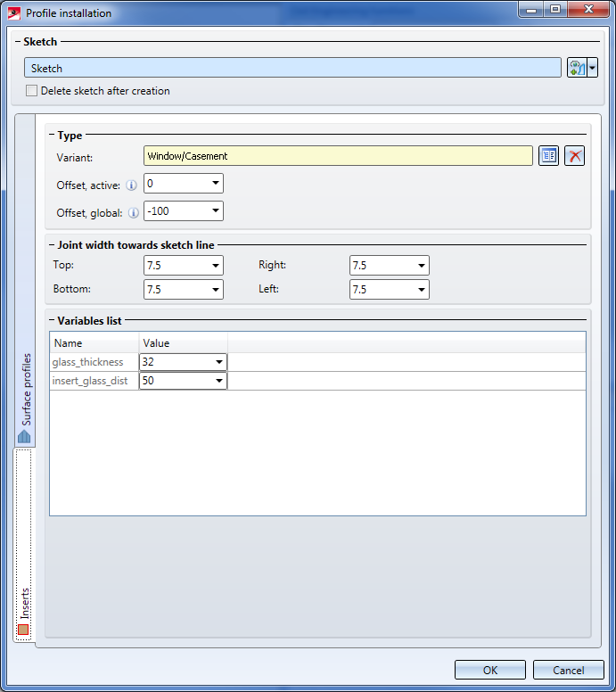The height and width of the screenshot is (692, 616).
Task: Collapse the Type section
Action: click(x=52, y=135)
